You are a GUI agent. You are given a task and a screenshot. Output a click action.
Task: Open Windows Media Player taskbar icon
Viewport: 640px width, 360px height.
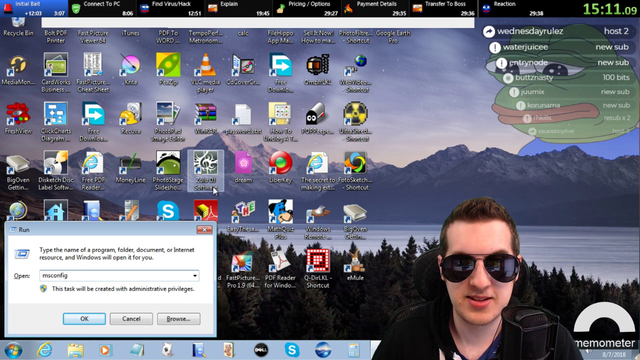pyautogui.click(x=105, y=350)
